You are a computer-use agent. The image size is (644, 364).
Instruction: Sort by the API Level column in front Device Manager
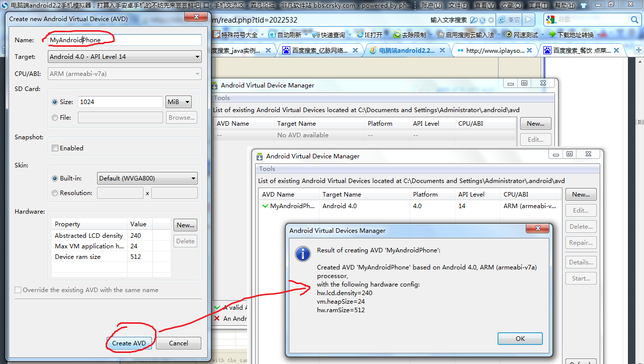click(477, 195)
